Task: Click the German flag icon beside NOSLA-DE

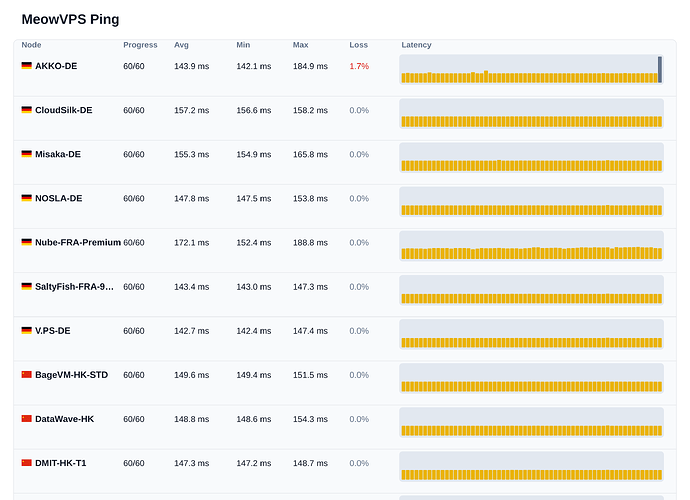Action: click(26, 198)
